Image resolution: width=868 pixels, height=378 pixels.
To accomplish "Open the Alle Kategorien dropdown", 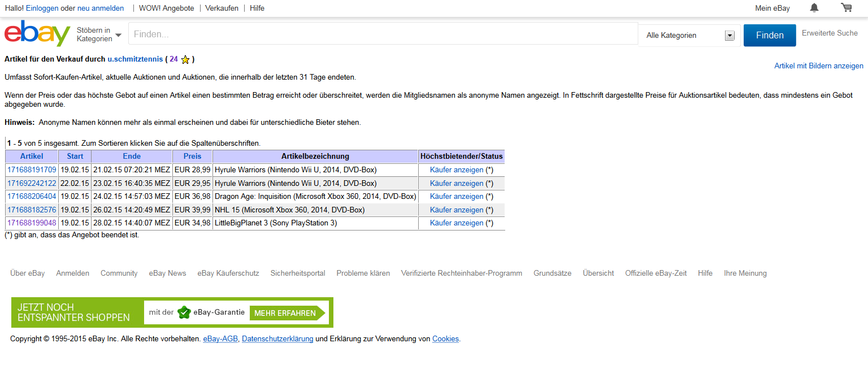I will click(689, 36).
